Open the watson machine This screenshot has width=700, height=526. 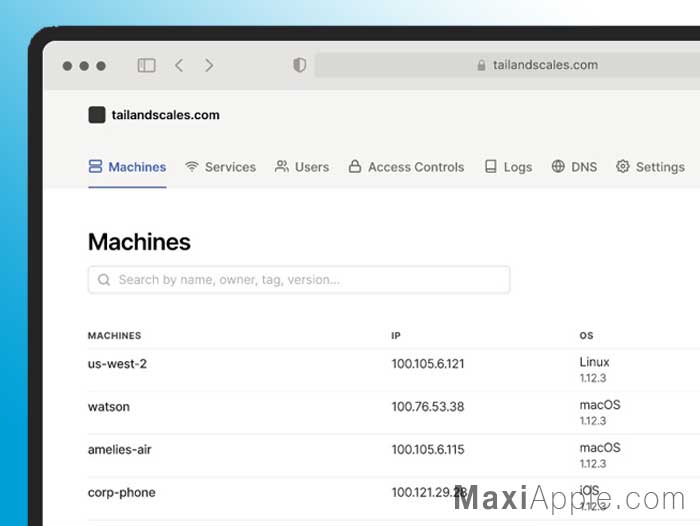point(109,407)
